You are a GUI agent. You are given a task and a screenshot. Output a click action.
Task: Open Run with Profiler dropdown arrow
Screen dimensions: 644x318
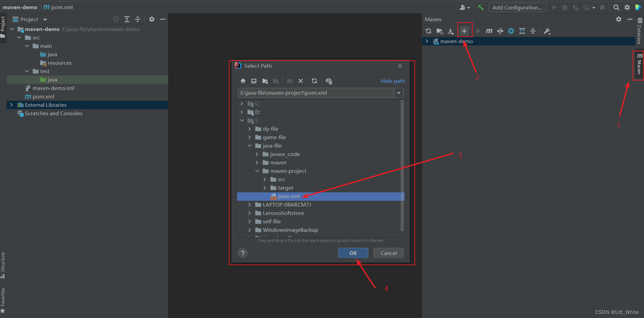point(594,8)
